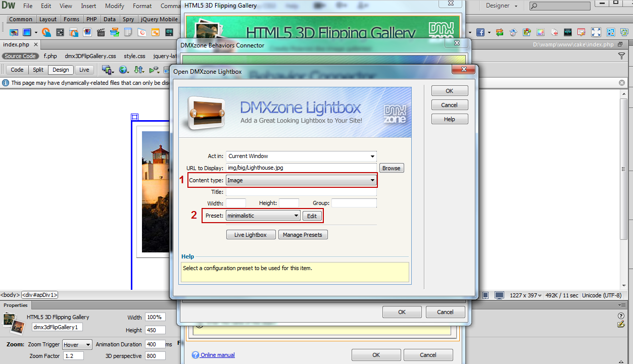Image resolution: width=633 pixels, height=364 pixels.
Task: Open the window size 1227 x 397 dropdown
Action: tap(525, 295)
